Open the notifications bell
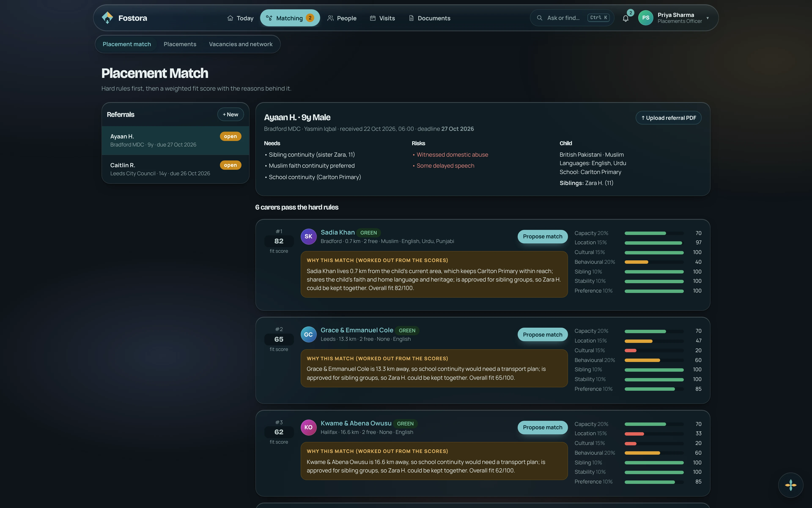Viewport: 812px width, 508px height. [625, 18]
